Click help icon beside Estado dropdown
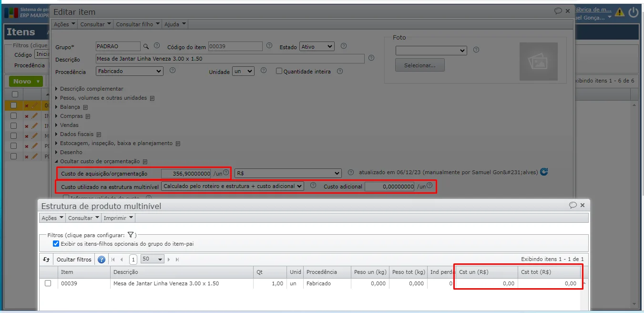 [x=344, y=46]
